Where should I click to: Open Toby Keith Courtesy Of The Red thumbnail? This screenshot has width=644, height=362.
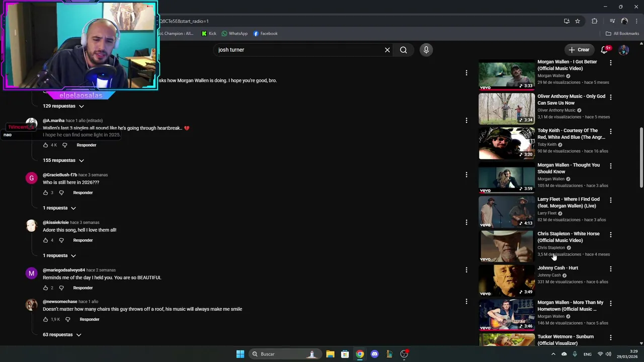pyautogui.click(x=507, y=143)
